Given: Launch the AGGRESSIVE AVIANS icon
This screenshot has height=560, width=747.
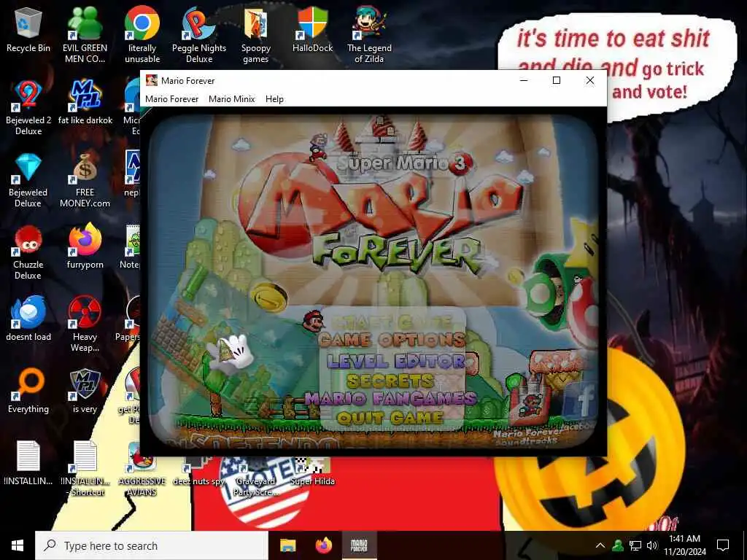Looking at the screenshot, I should pyautogui.click(x=142, y=469).
